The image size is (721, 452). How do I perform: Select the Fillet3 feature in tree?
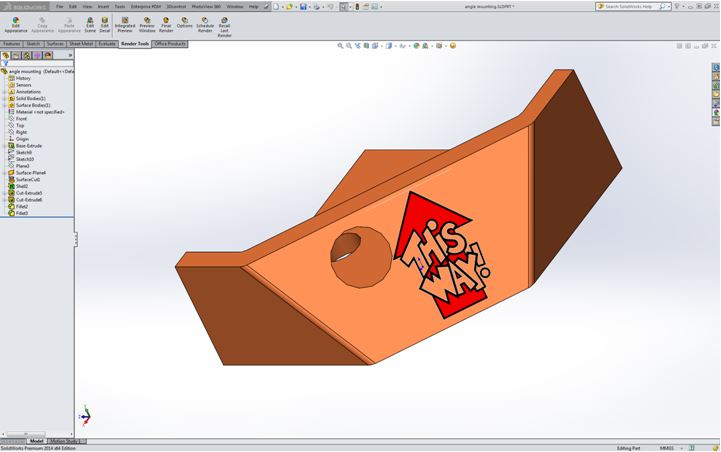pyautogui.click(x=21, y=213)
